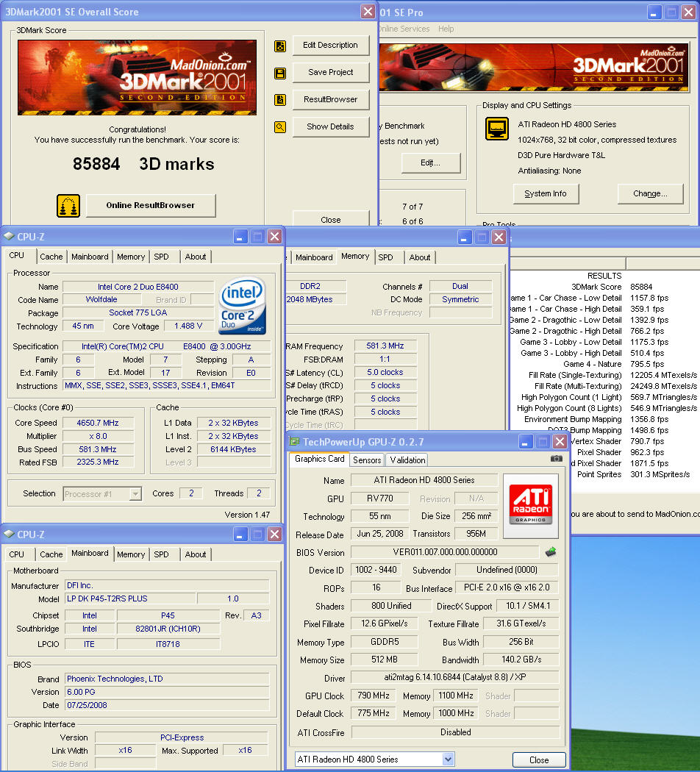Screen dimensions: 700x772
Task: Click the Online ResultBrowser tree icon
Action: click(x=68, y=206)
